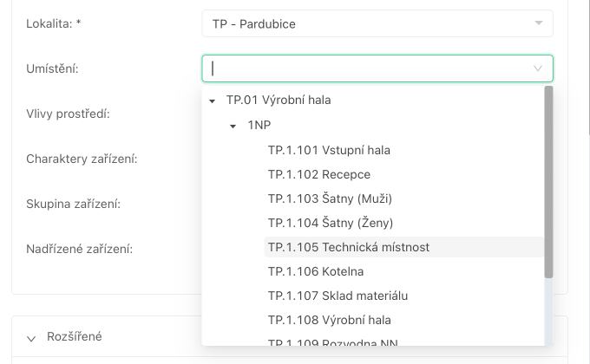Click the chevron in the Umístění field
590x364 pixels.
tap(538, 68)
